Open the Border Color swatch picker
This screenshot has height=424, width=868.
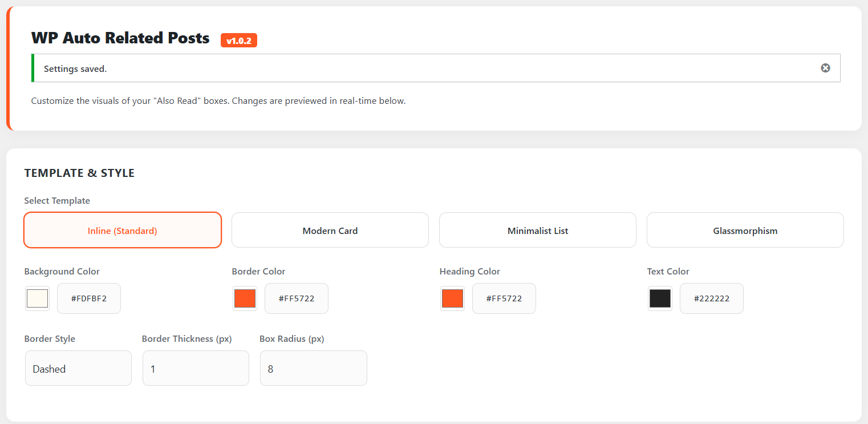245,298
